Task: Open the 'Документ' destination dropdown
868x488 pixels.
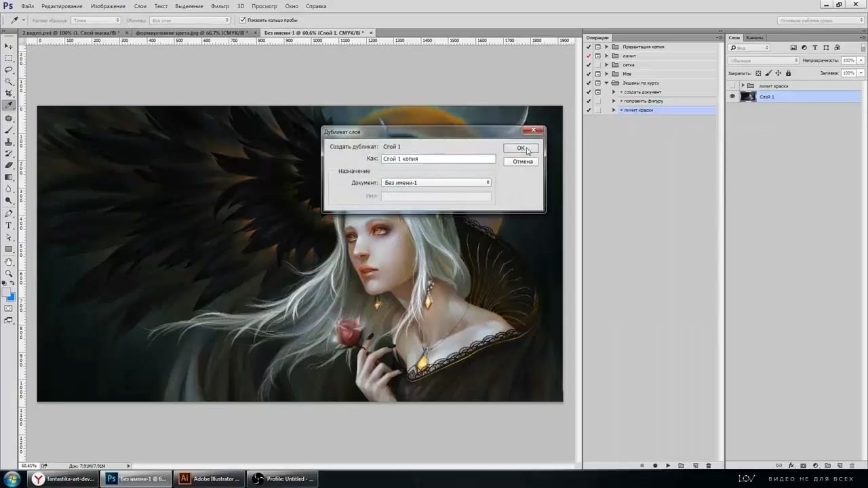Action: (x=436, y=183)
